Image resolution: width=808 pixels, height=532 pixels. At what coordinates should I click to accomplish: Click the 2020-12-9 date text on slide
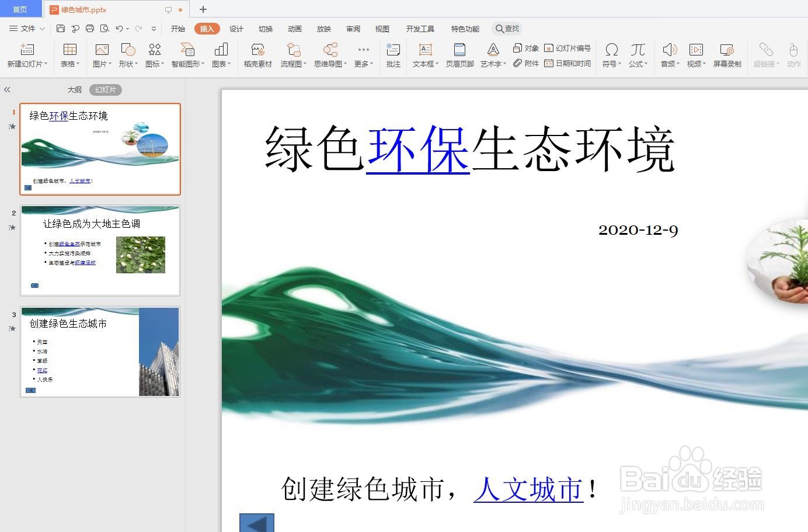pos(638,230)
